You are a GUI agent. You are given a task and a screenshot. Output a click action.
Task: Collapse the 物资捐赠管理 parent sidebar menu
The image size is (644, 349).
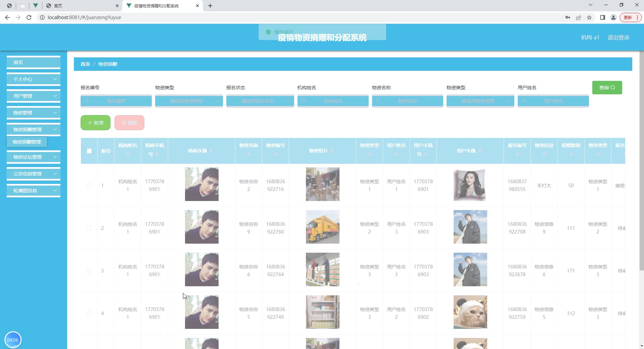pyautogui.click(x=34, y=130)
